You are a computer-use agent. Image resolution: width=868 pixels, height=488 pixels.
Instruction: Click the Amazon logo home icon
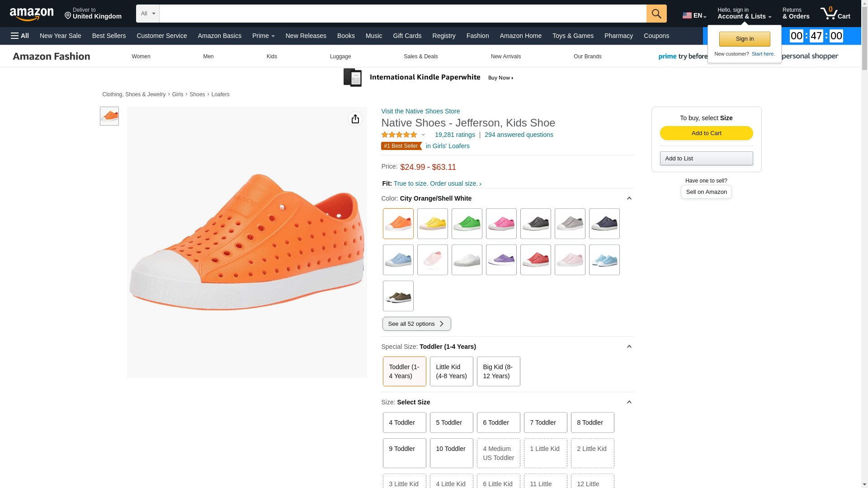[32, 14]
